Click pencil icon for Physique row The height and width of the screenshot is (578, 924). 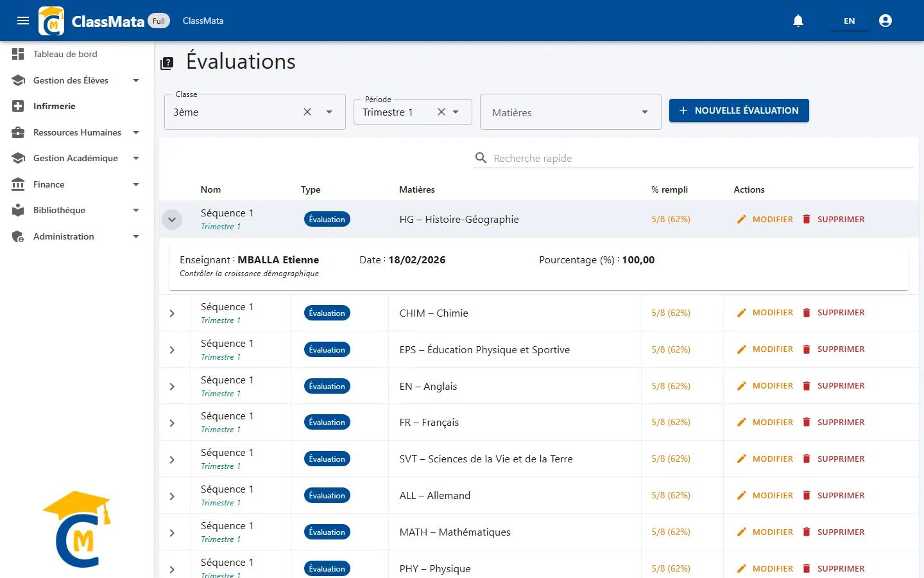(742, 568)
